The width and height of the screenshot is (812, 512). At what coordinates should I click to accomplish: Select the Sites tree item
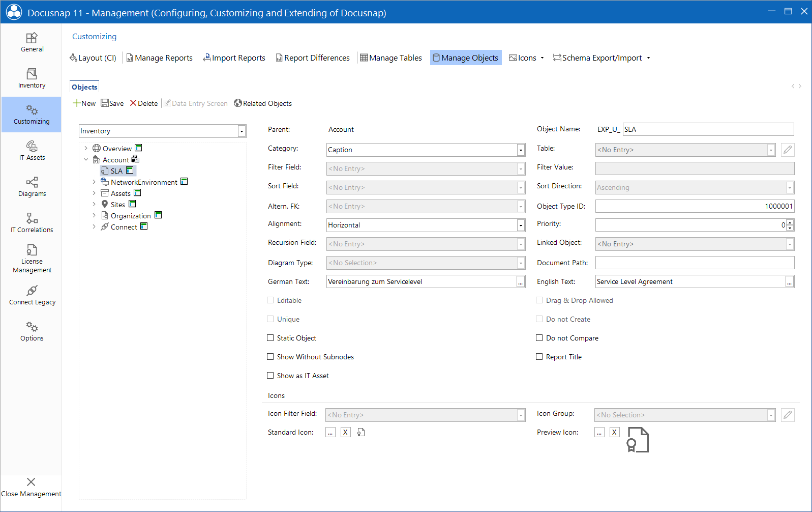(x=118, y=205)
